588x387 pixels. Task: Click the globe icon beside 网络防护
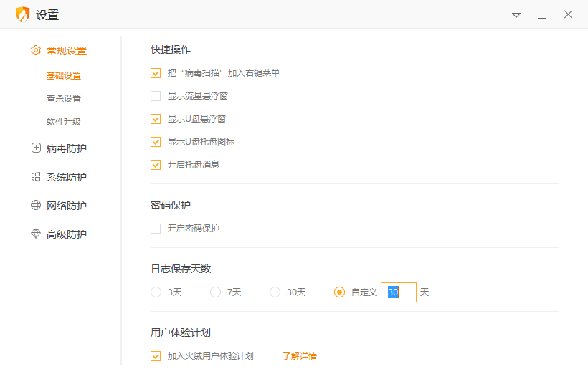(36, 206)
